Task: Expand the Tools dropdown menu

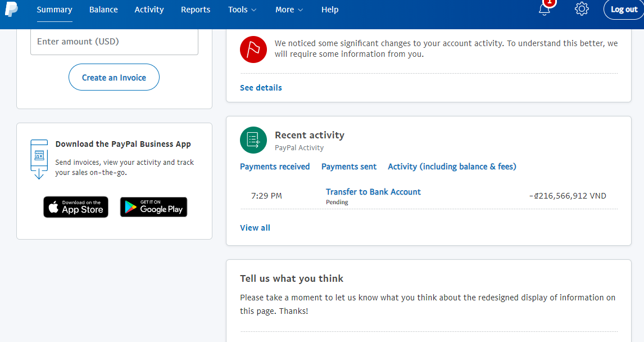Action: (242, 10)
